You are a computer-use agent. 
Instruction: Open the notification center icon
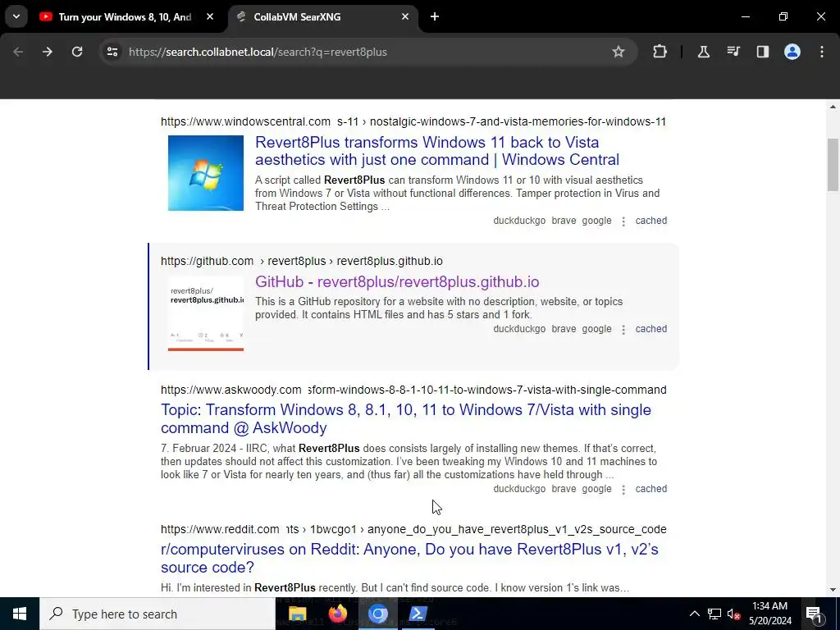[814, 614]
